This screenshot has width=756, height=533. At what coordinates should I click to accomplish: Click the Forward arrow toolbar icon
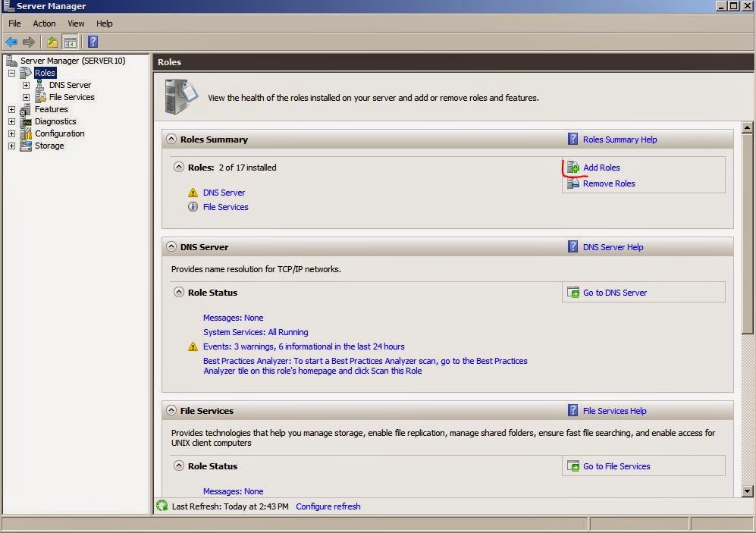click(29, 42)
